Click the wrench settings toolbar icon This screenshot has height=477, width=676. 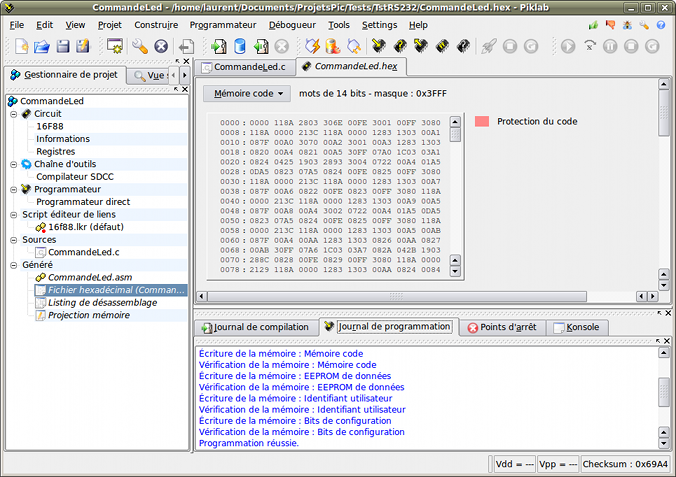(140, 46)
